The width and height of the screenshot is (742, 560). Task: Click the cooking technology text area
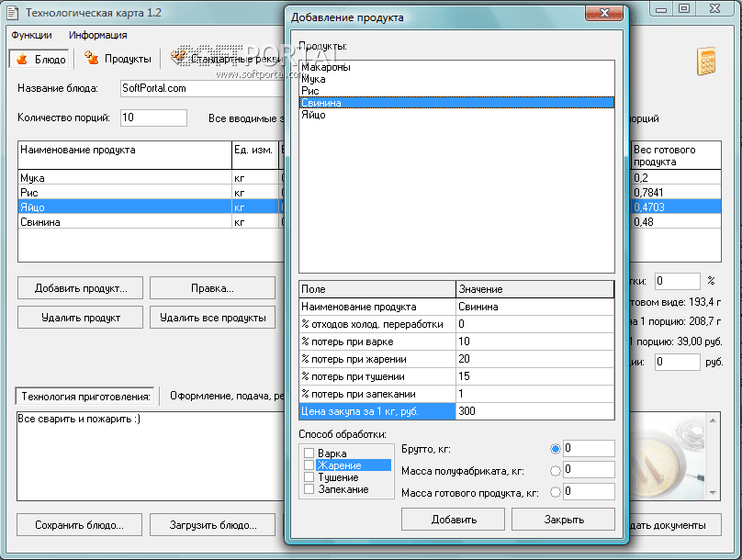(x=151, y=456)
